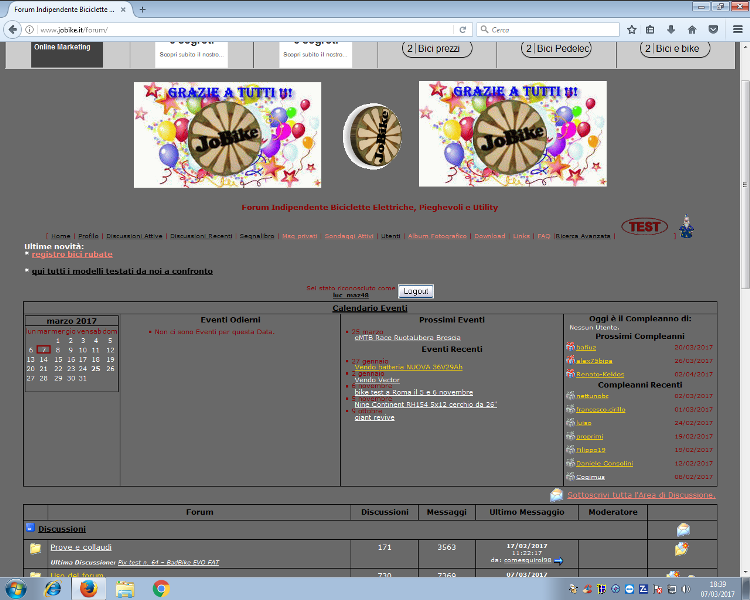Jump to last post arrow by comesquirol98

(x=558, y=561)
